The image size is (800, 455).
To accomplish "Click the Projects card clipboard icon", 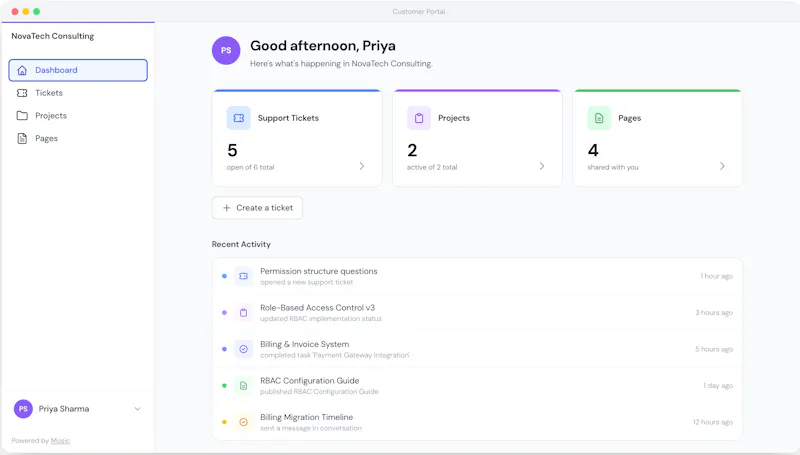I will pos(419,118).
